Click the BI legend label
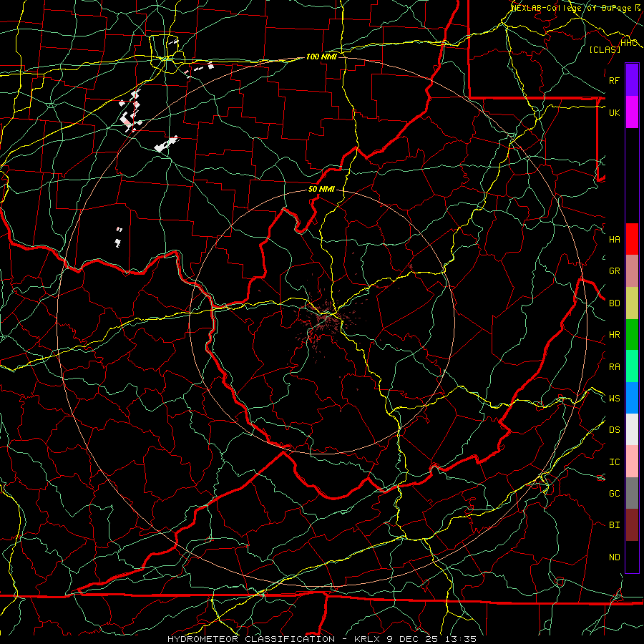 pyautogui.click(x=615, y=525)
